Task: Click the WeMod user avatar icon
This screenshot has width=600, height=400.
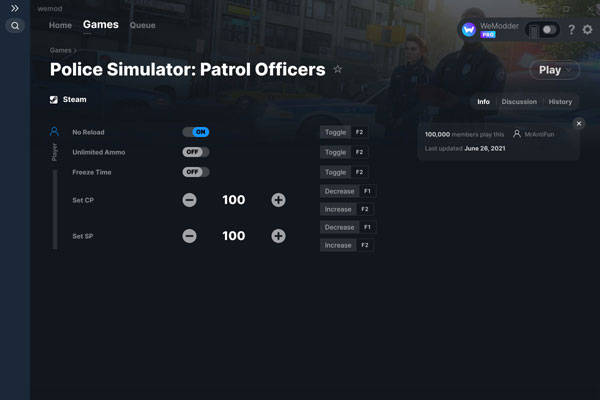Action: 469,29
